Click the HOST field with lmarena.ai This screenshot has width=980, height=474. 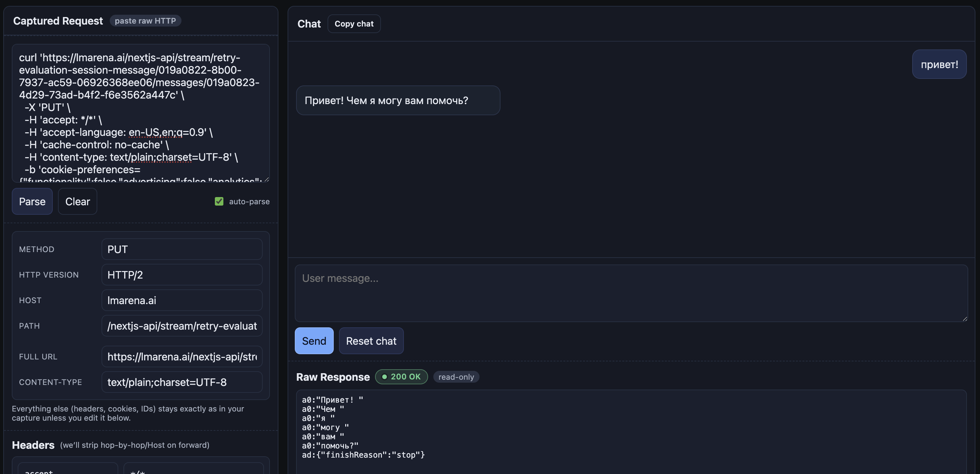(182, 300)
